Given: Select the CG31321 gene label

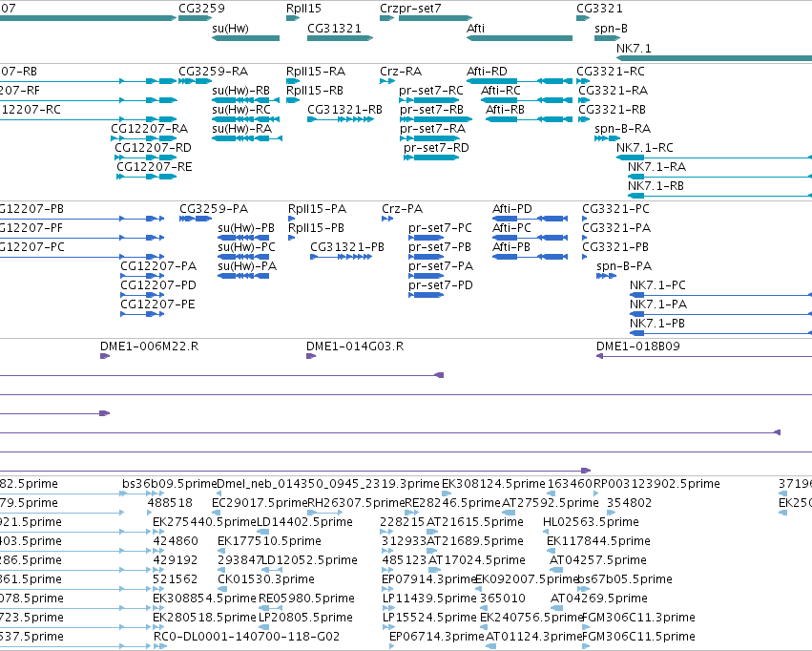Looking at the screenshot, I should point(334,29).
